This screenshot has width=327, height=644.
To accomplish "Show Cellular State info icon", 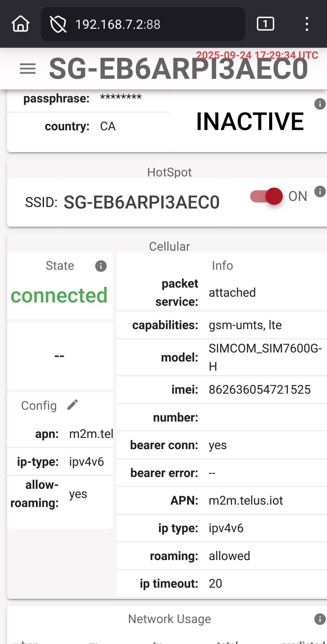I will 101,266.
